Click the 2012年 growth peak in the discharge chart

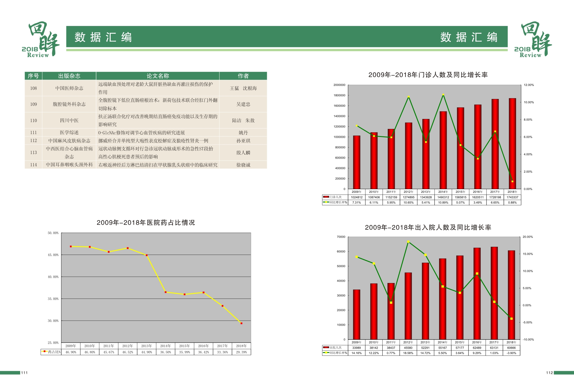(x=408, y=242)
